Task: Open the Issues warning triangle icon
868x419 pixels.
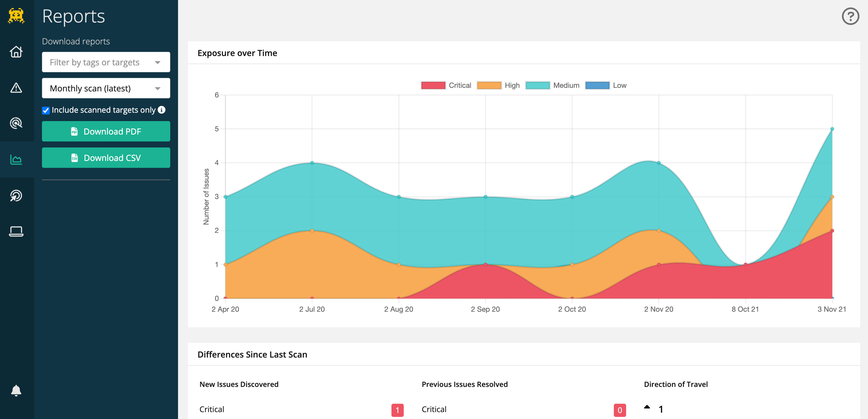Action: 16,88
